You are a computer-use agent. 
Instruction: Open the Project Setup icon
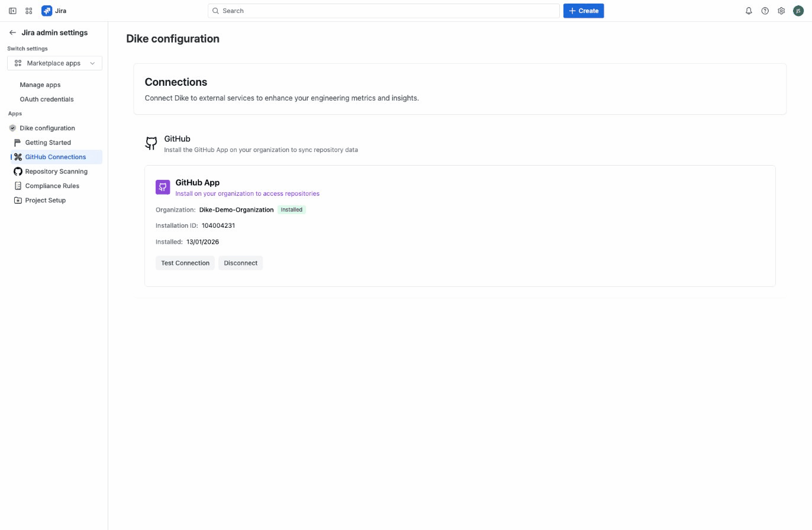(x=18, y=200)
